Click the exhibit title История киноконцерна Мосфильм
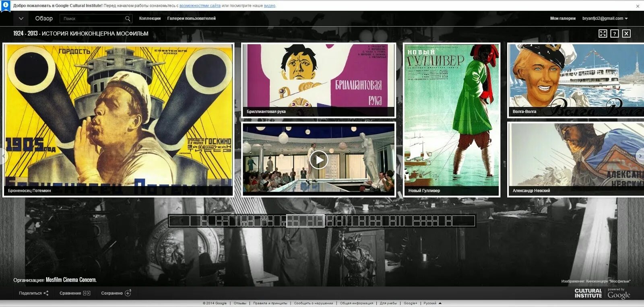 pyautogui.click(x=81, y=33)
